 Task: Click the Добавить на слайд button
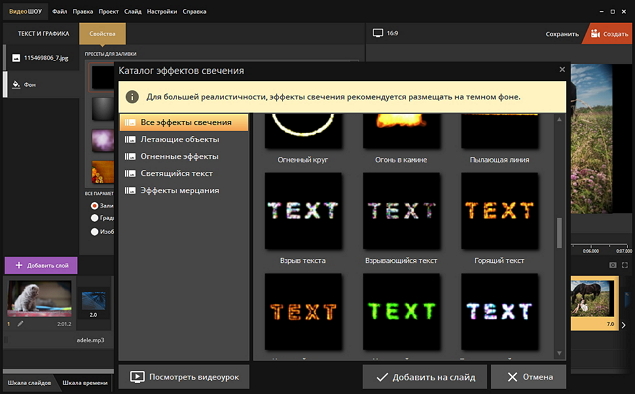pyautogui.click(x=425, y=377)
